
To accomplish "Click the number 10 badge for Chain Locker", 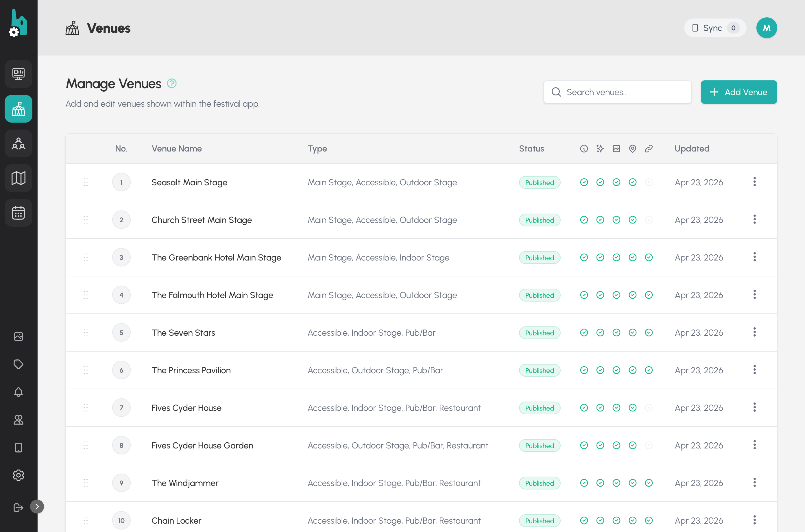I will pyautogui.click(x=121, y=520).
